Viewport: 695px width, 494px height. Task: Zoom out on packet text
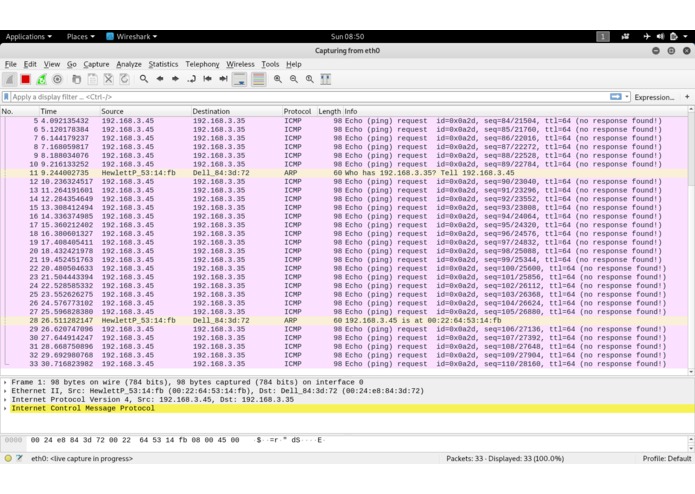pyautogui.click(x=294, y=79)
